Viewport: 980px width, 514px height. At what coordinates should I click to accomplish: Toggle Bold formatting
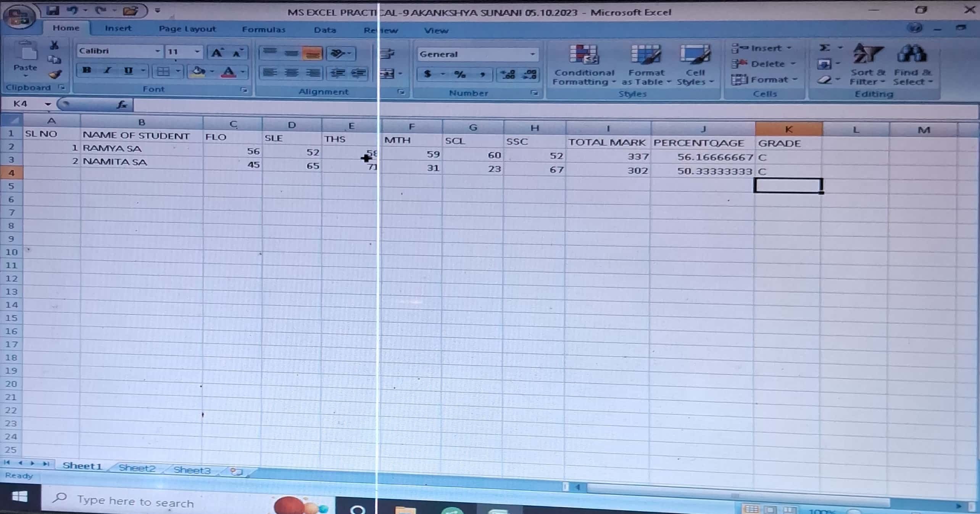87,71
